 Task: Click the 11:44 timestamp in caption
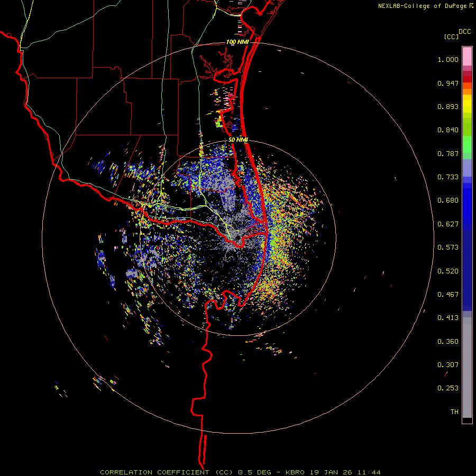pyautogui.click(x=369, y=472)
